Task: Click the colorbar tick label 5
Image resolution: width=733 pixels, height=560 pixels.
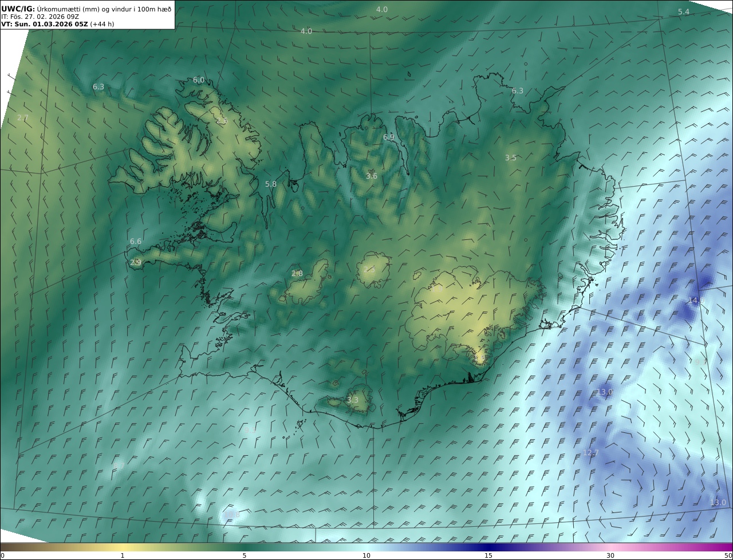Action: (245, 555)
